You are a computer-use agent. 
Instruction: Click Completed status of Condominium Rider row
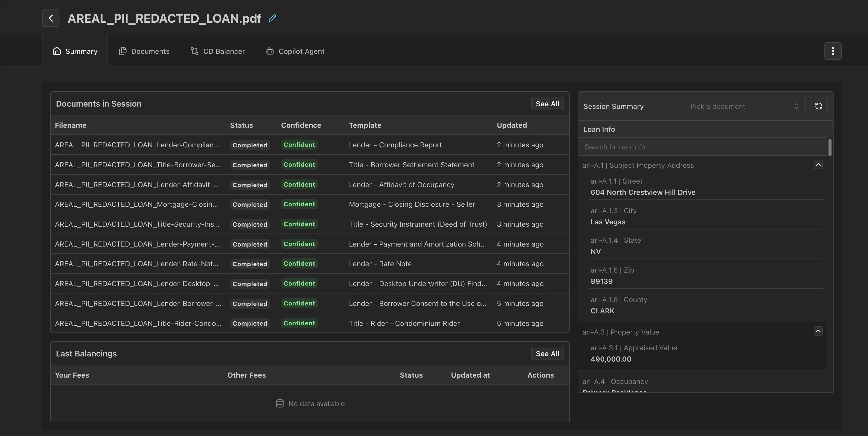(x=250, y=324)
